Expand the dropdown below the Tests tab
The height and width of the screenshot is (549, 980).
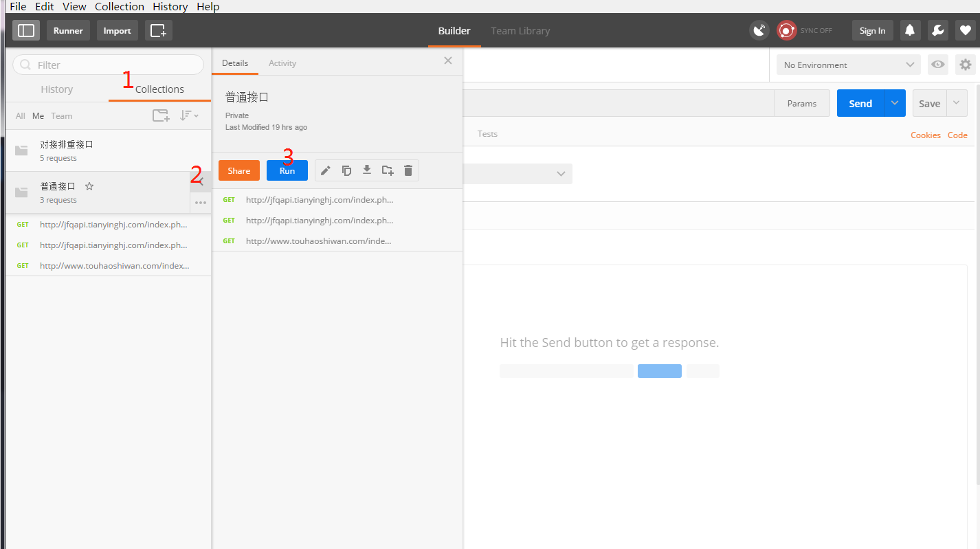pyautogui.click(x=561, y=174)
